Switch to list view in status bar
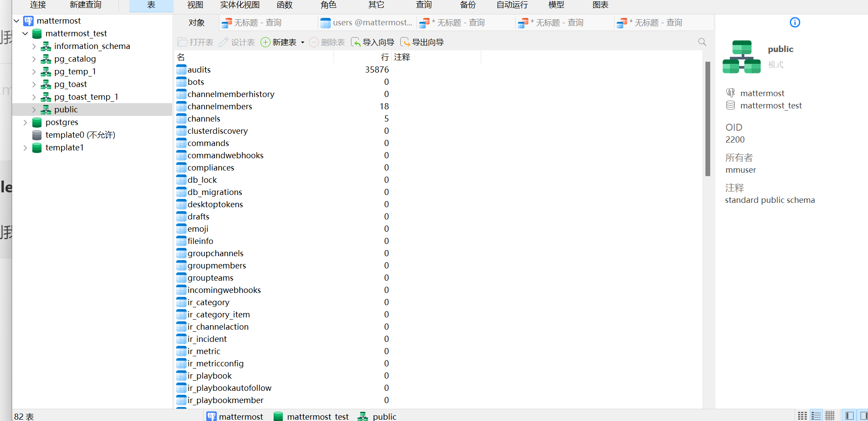This screenshot has height=421, width=868. tap(816, 416)
